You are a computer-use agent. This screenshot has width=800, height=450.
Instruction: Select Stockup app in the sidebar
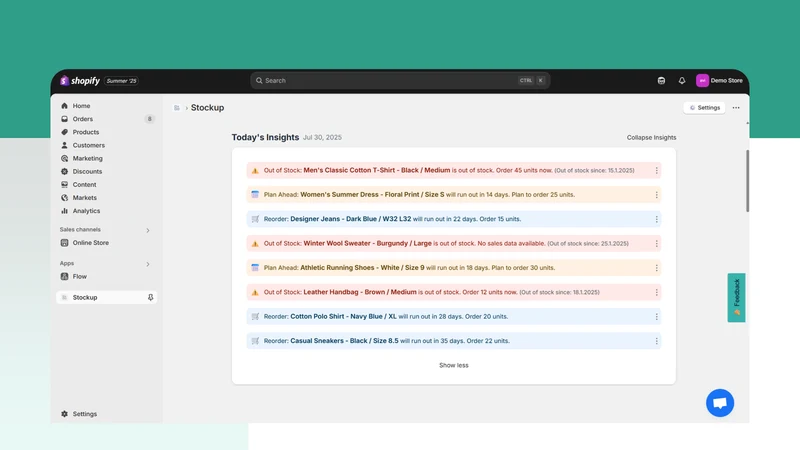(107, 297)
